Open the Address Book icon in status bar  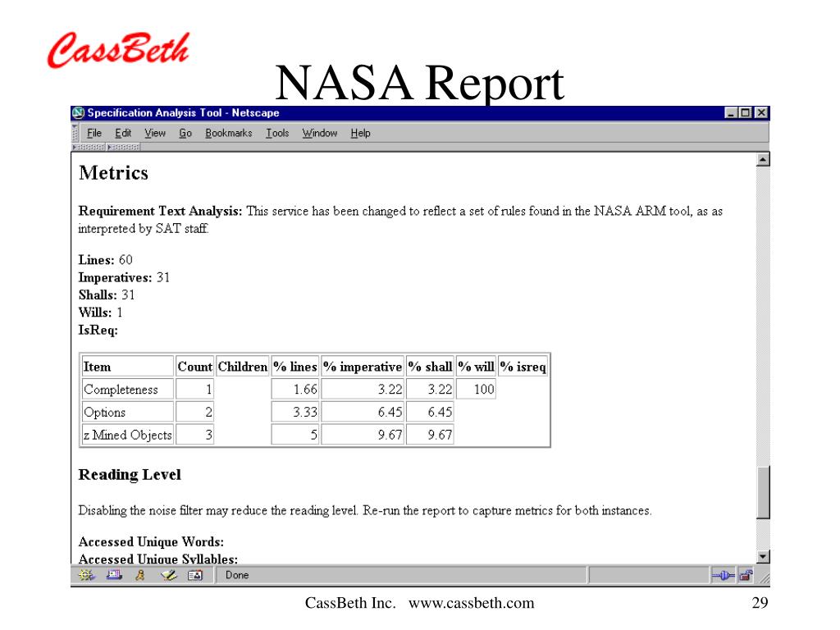point(195,575)
